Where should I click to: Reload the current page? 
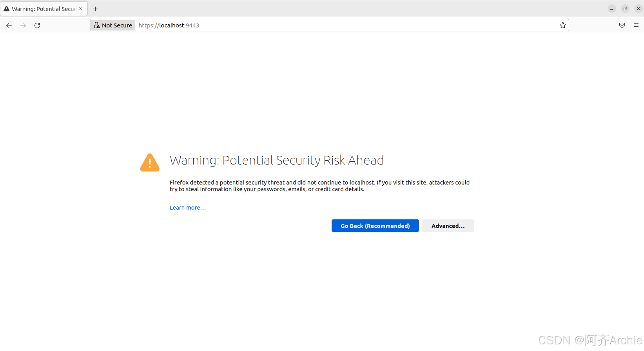tap(37, 25)
